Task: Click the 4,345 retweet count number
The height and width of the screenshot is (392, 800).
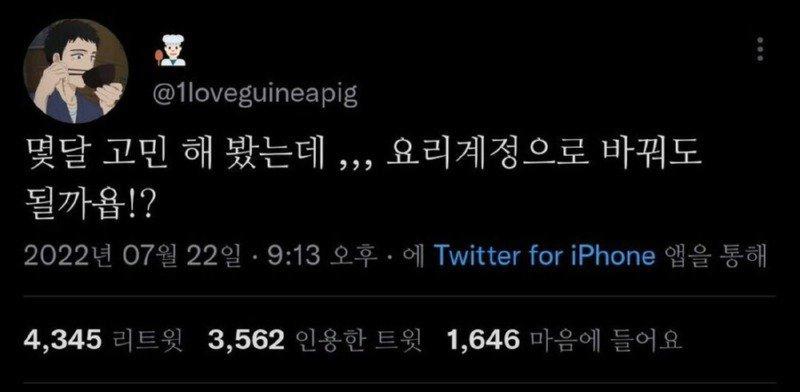Action: [63, 339]
